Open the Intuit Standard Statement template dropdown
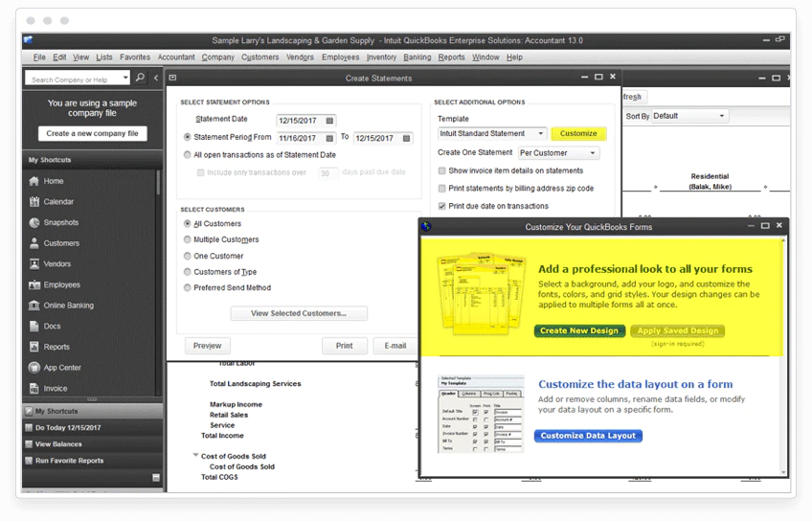Viewport: 812px width, 521px height. tap(492, 133)
